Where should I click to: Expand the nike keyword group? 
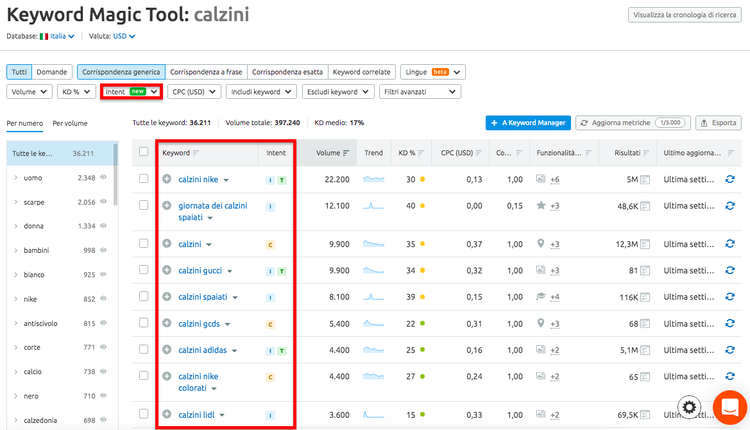pyautogui.click(x=16, y=299)
